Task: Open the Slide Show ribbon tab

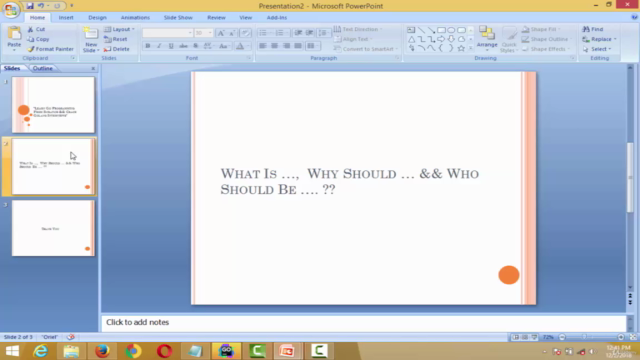Action: (x=178, y=18)
